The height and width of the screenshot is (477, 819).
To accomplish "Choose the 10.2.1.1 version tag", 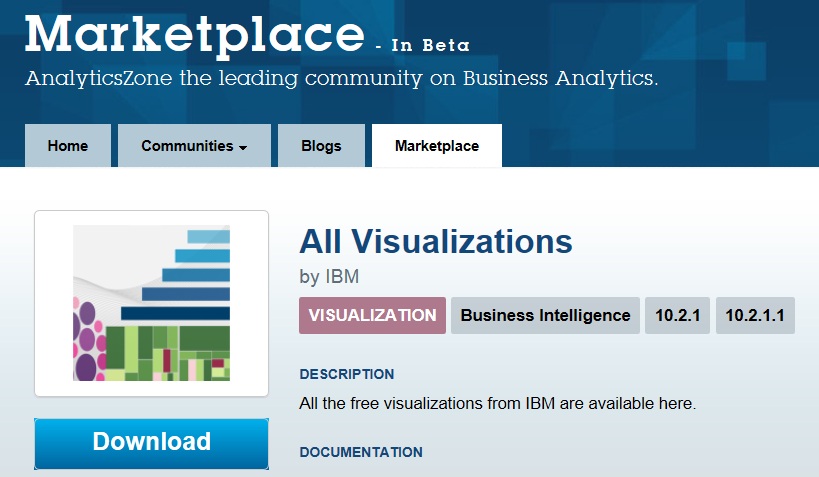I will pyautogui.click(x=755, y=315).
